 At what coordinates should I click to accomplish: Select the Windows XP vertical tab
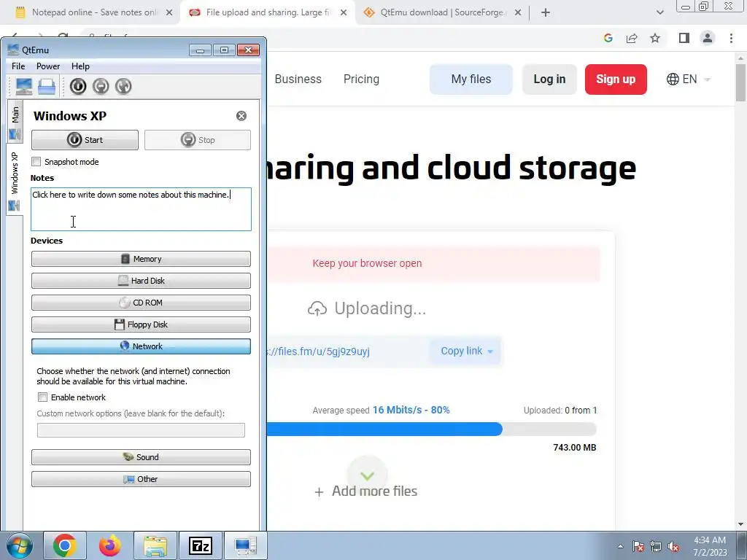[15, 180]
